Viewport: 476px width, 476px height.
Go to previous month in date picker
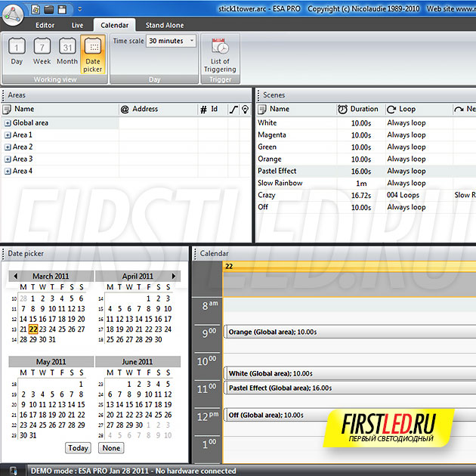[x=14, y=277]
